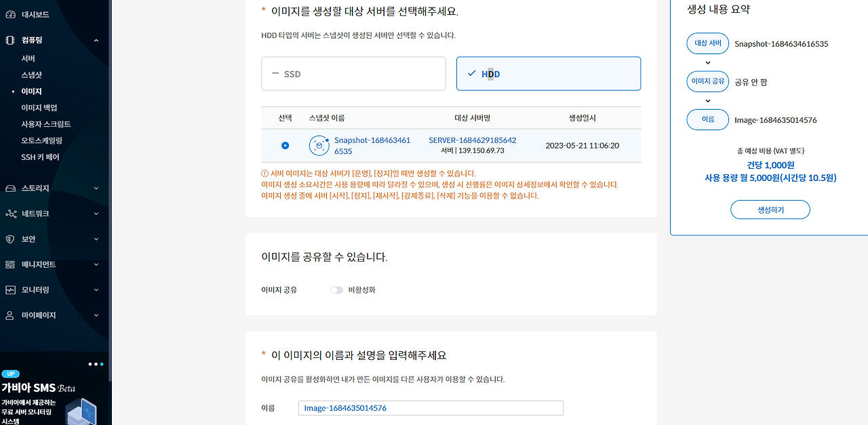Open the SERVER-1684629185642 link

473,140
